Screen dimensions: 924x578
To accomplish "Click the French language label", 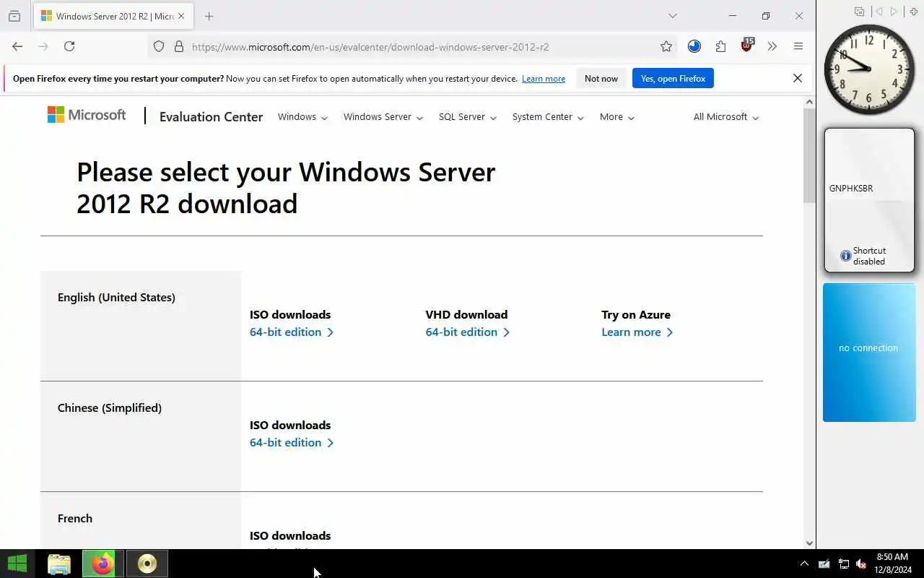I will click(75, 519).
